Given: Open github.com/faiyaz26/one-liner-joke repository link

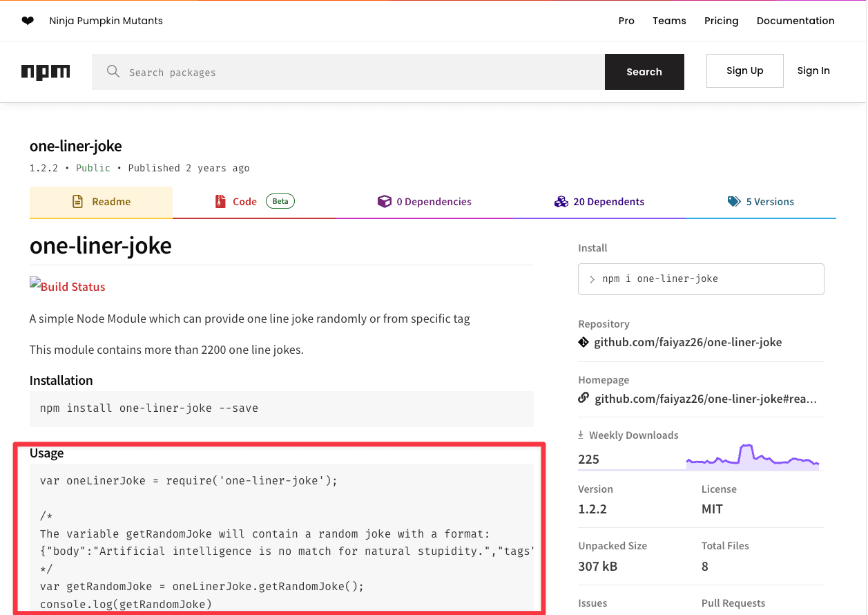Looking at the screenshot, I should pos(688,342).
